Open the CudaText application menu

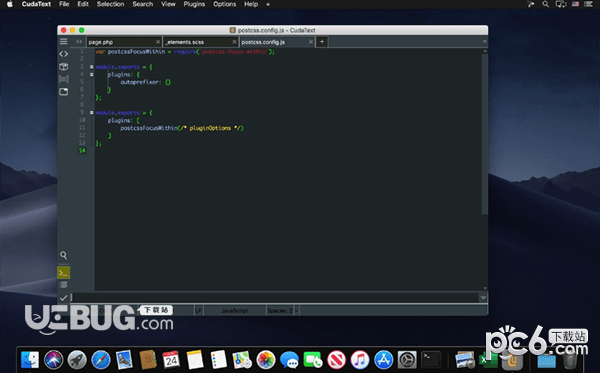coord(36,4)
